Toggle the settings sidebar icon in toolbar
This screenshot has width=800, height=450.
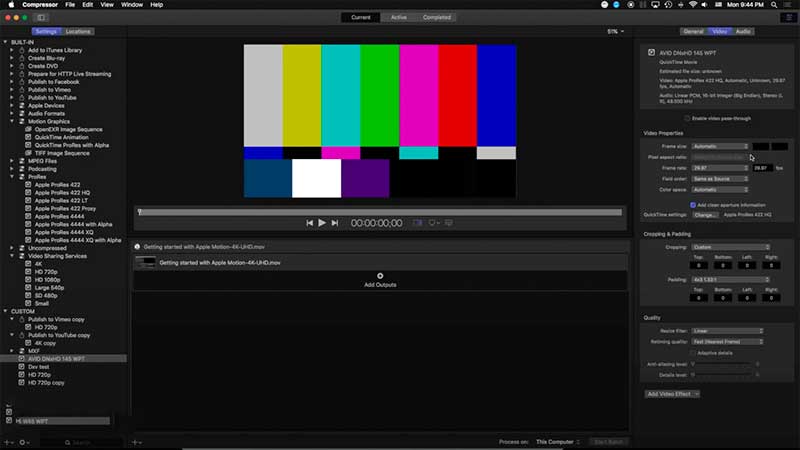41,17
